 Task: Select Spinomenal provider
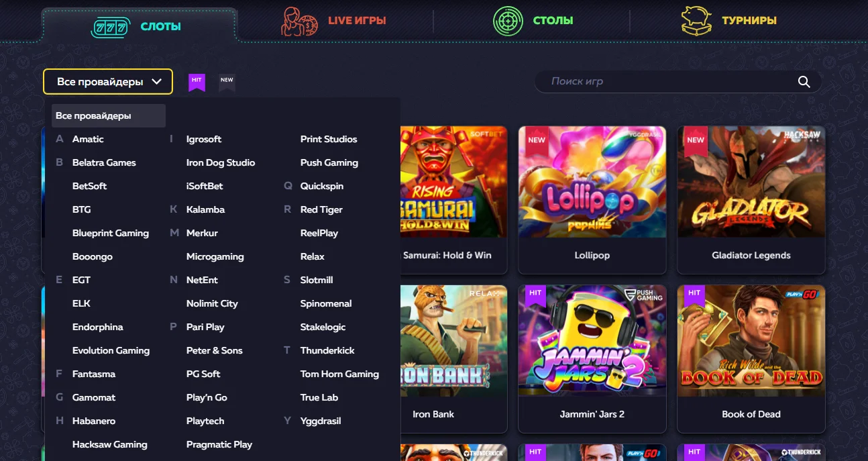tap(326, 303)
